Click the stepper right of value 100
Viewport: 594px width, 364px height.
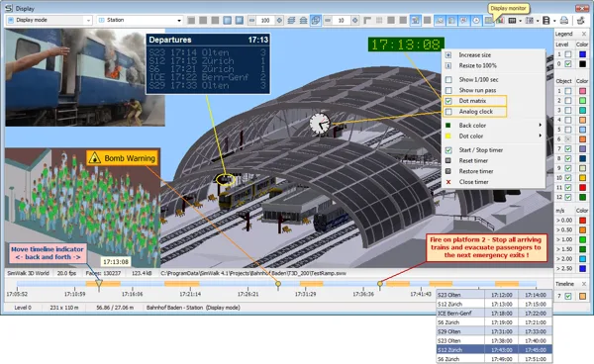[279, 21]
